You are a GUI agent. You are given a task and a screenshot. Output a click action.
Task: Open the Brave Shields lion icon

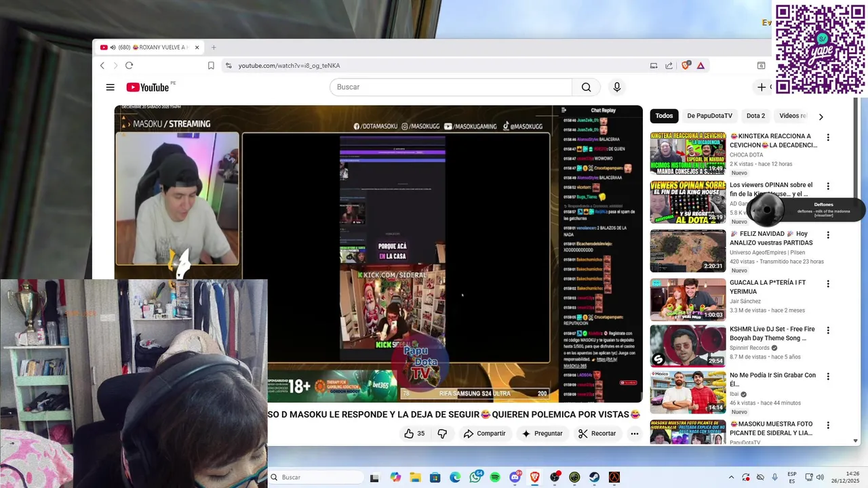click(686, 66)
